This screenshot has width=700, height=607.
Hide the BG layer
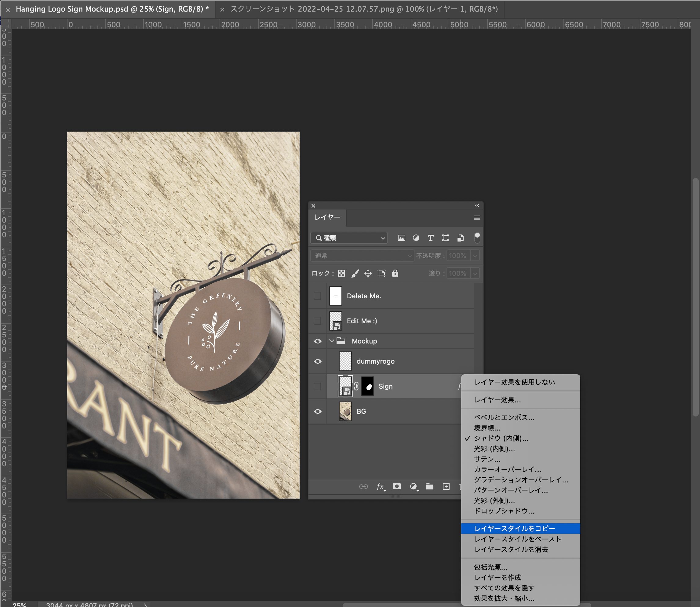coord(317,412)
